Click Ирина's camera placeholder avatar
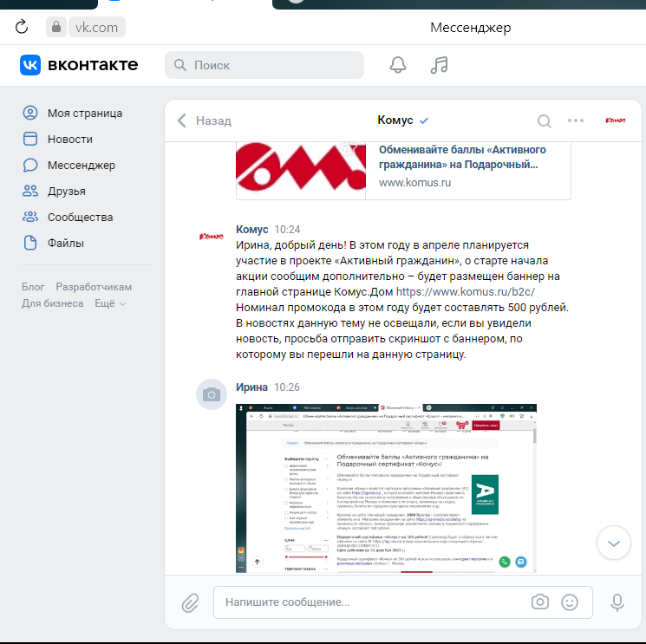 pyautogui.click(x=212, y=394)
